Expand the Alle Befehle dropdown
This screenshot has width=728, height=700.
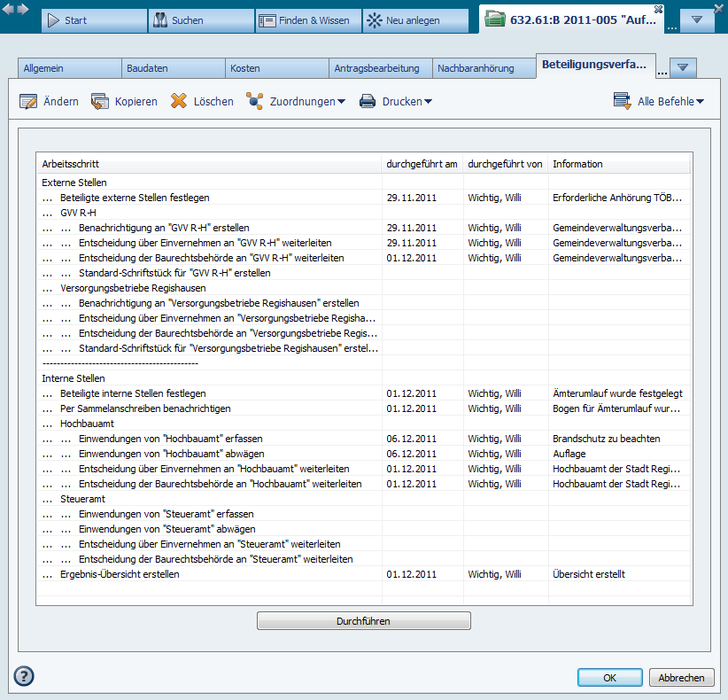coord(661,102)
